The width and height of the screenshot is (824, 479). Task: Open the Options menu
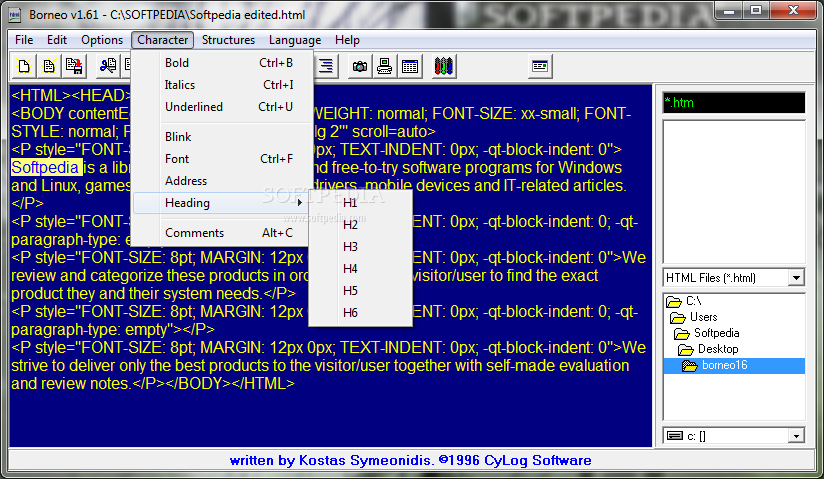102,40
